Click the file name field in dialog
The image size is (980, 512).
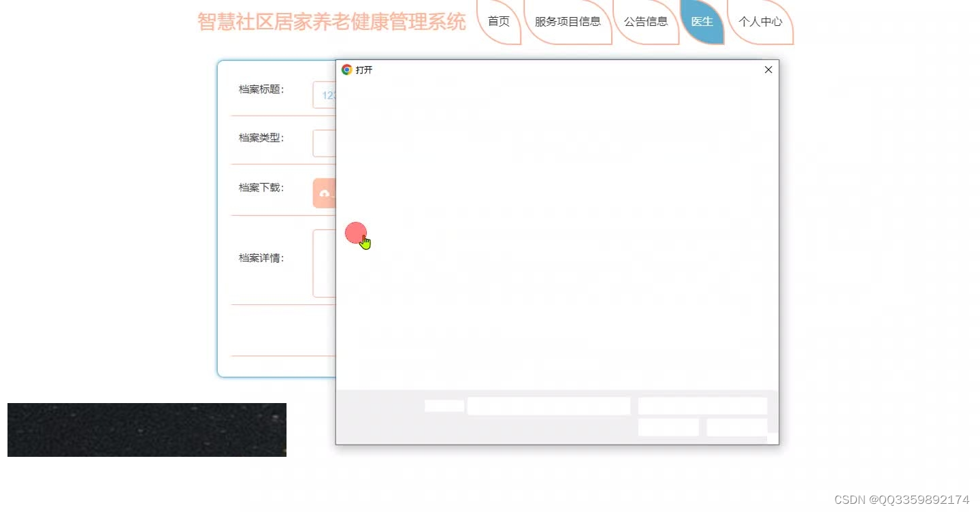point(549,406)
